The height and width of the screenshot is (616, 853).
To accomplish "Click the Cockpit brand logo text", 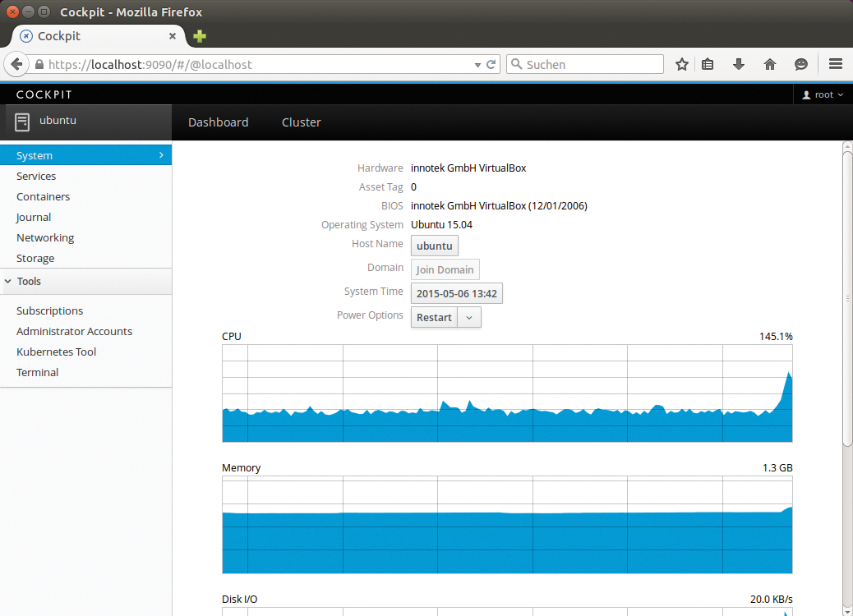I will click(x=44, y=94).
